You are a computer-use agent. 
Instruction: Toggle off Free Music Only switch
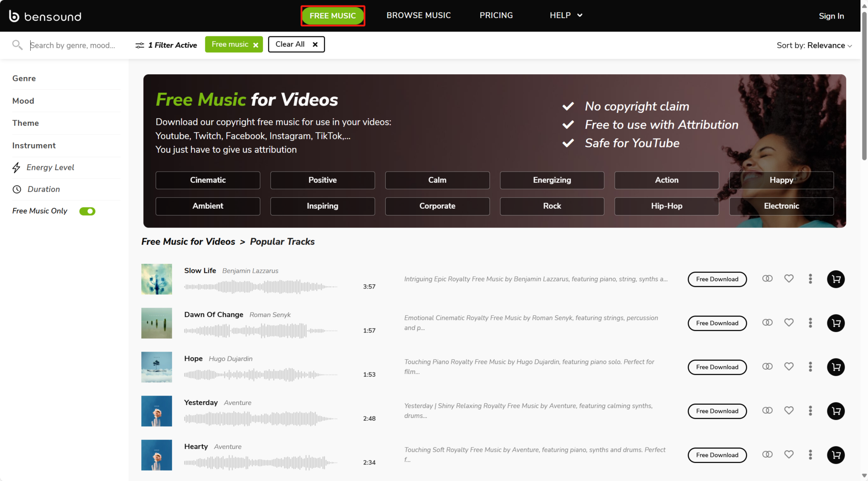[87, 211]
